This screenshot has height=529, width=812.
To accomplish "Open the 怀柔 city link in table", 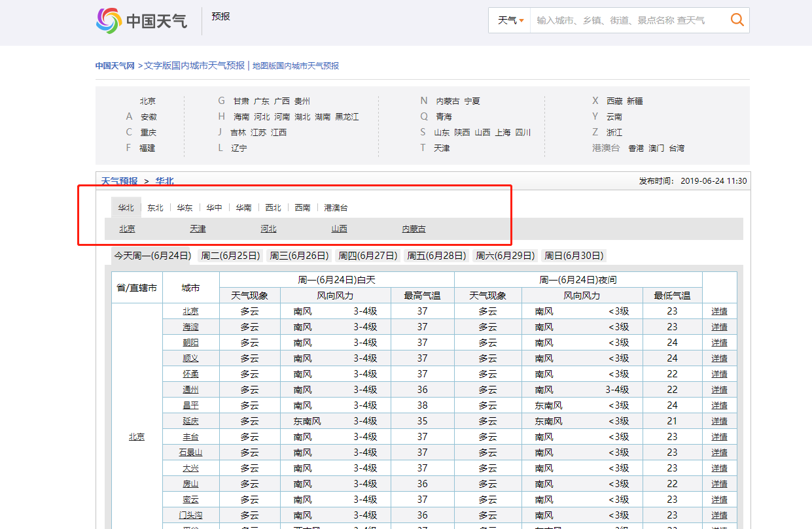I will pos(190,374).
